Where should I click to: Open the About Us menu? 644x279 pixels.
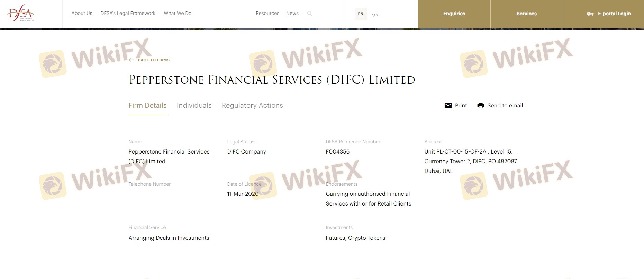pyautogui.click(x=82, y=14)
